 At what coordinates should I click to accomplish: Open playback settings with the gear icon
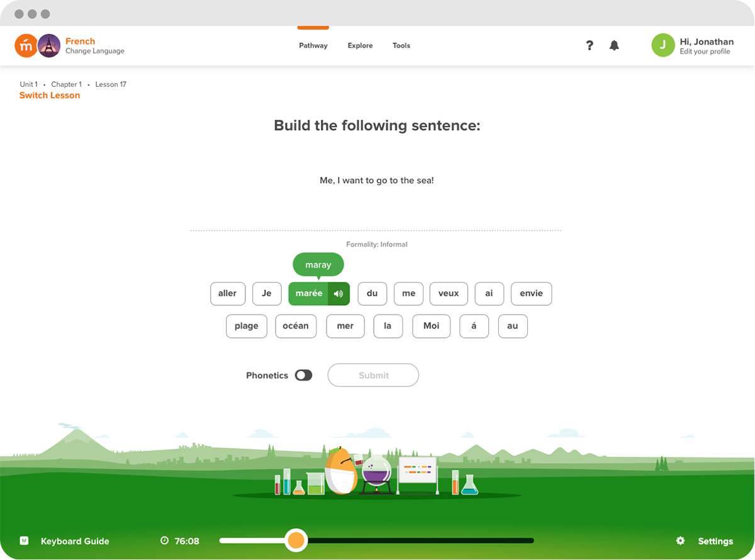coord(680,540)
